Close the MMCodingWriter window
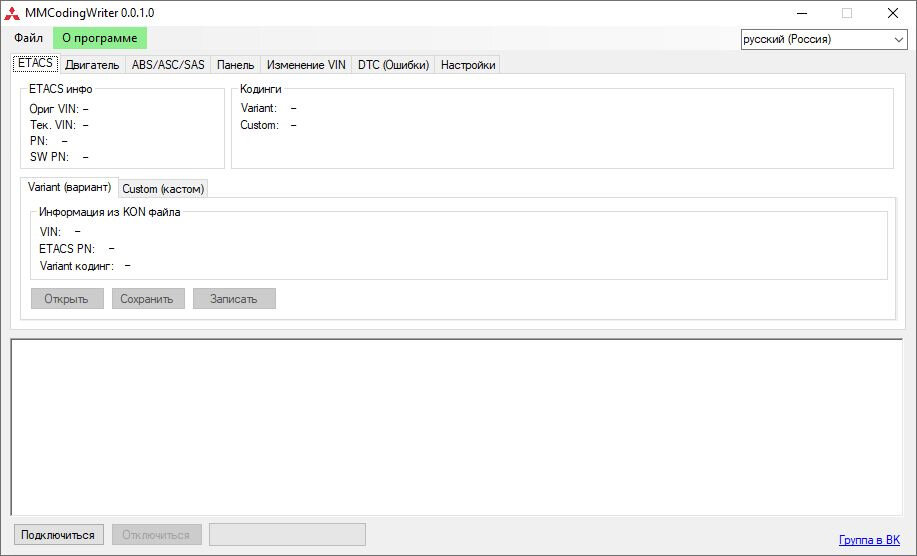 tap(892, 13)
